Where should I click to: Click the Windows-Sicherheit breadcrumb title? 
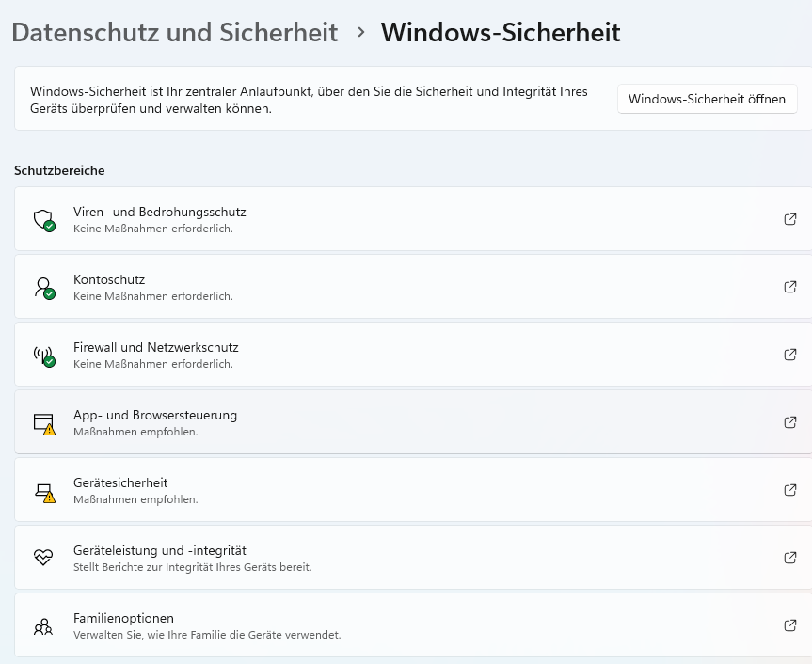[500, 32]
